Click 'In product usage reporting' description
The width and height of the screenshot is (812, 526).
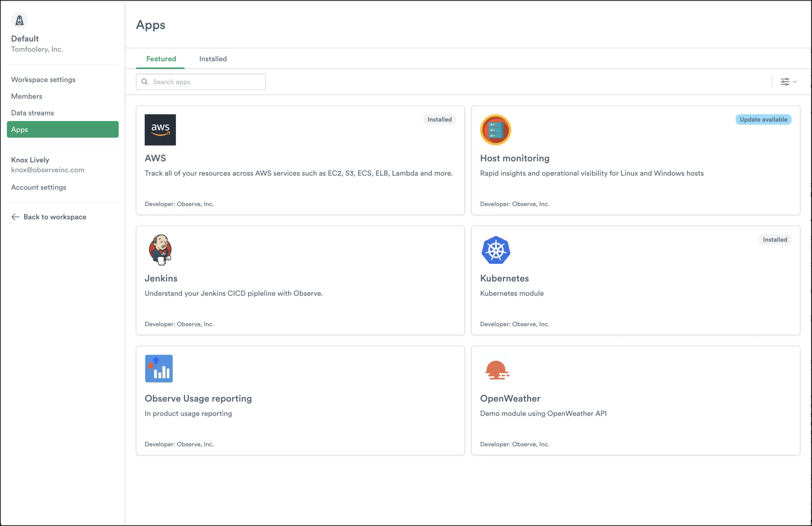[x=188, y=413]
